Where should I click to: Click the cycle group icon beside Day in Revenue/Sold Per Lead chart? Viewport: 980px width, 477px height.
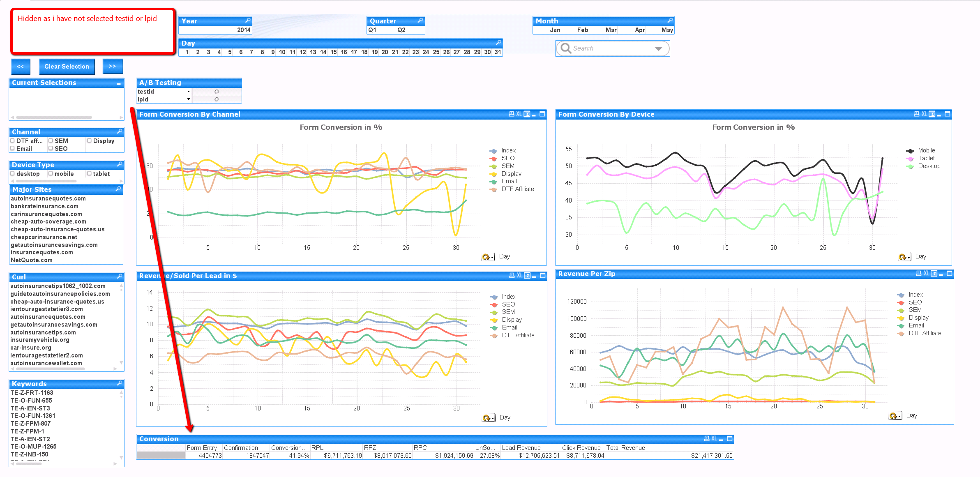(x=488, y=418)
